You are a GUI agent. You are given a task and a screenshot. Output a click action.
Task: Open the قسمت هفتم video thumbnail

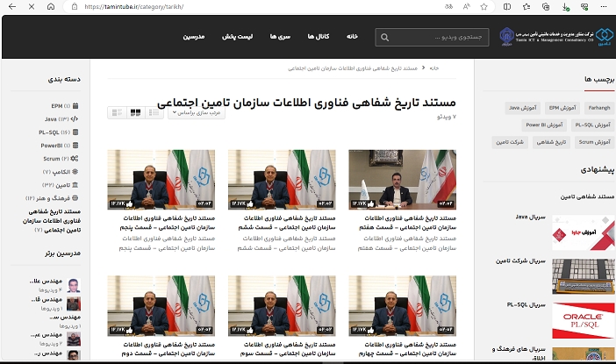coord(402,180)
